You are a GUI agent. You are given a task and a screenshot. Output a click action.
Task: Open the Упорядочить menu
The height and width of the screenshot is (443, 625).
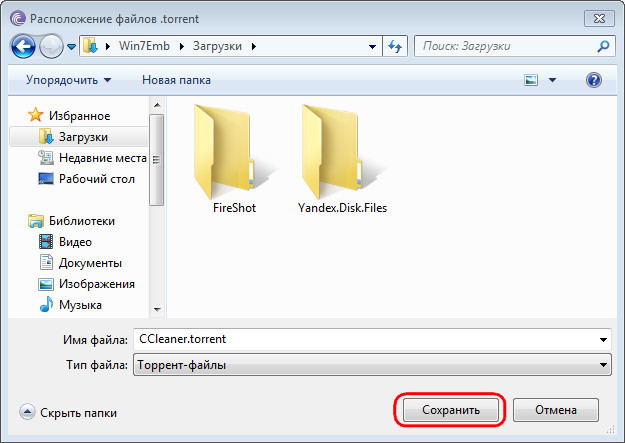[x=69, y=80]
